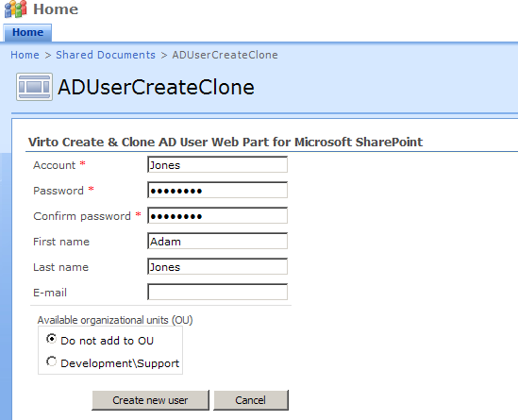This screenshot has height=420, width=518.
Task: Focus the Password input field
Action: (217, 190)
